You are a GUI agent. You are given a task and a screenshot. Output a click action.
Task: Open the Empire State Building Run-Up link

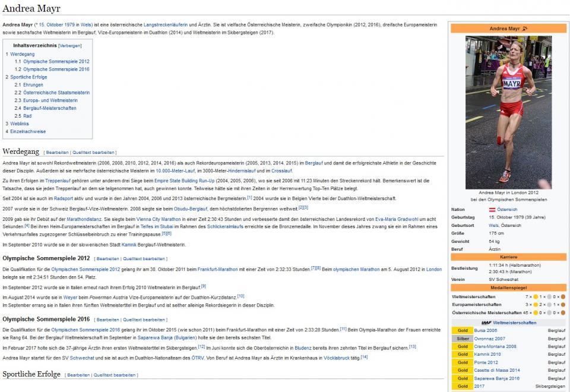183,180
